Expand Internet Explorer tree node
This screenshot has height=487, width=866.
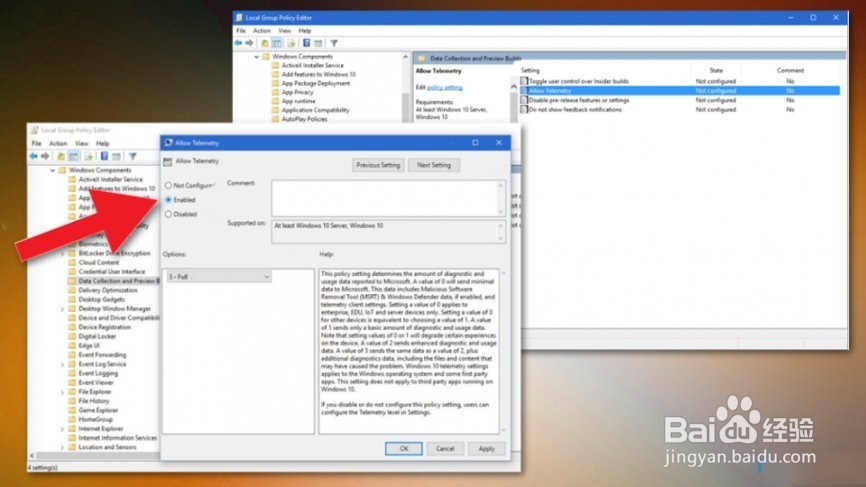[62, 429]
